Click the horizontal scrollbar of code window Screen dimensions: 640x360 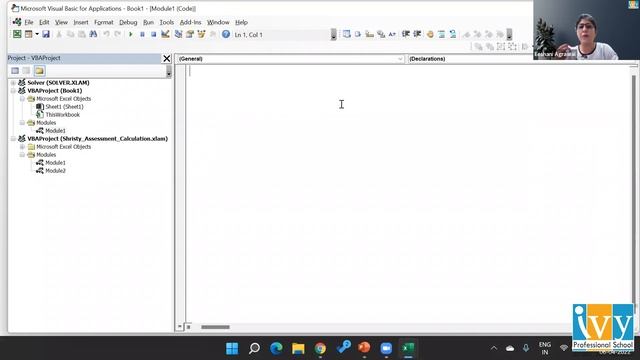(x=215, y=327)
